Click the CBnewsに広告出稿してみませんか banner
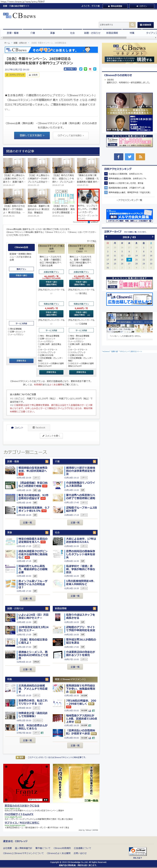The width and height of the screenshot is (157, 868). 129,299
